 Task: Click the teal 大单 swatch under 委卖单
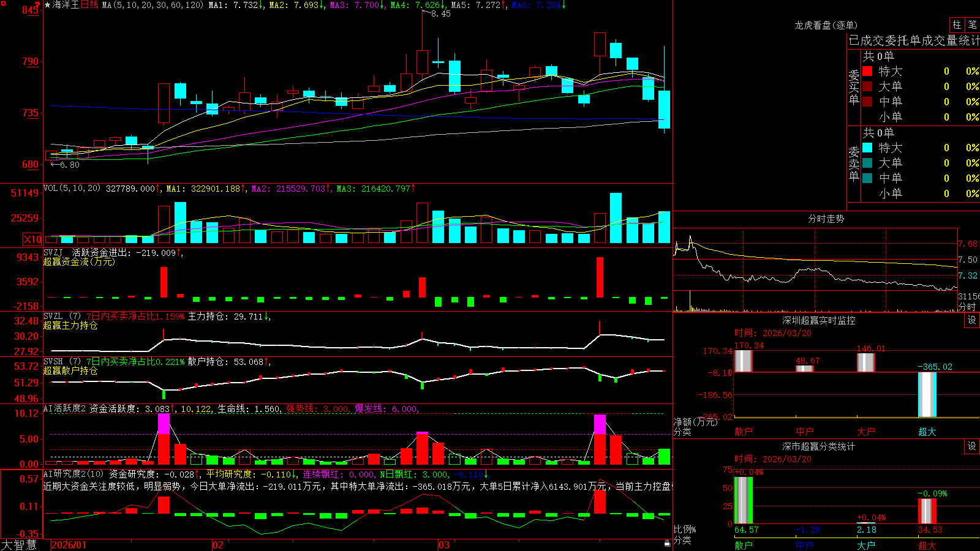click(867, 163)
